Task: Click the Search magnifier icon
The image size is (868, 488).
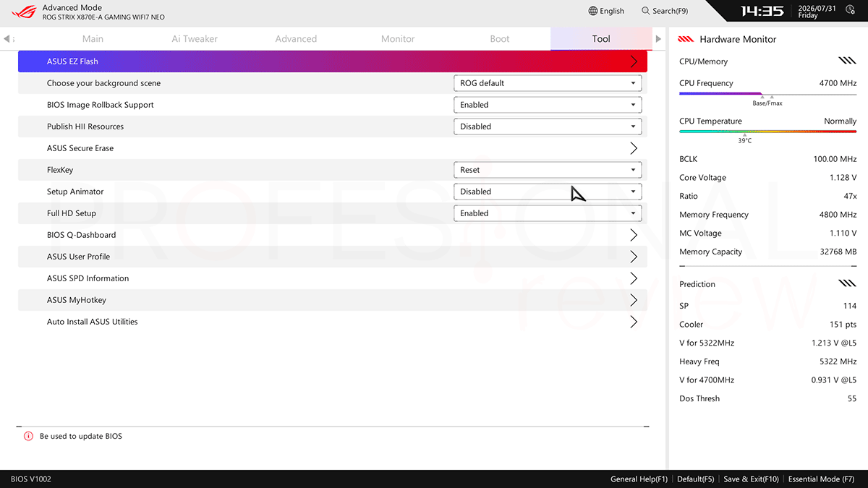Action: coord(645,11)
